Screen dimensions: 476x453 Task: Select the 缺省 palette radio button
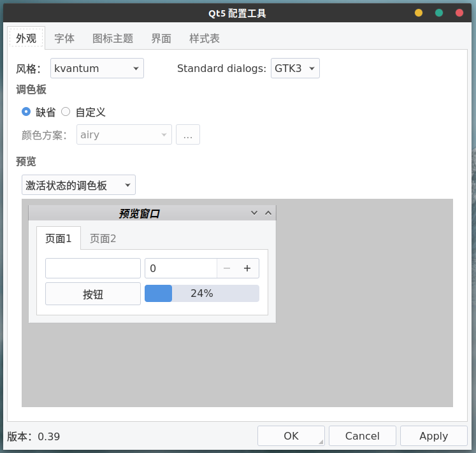point(26,111)
